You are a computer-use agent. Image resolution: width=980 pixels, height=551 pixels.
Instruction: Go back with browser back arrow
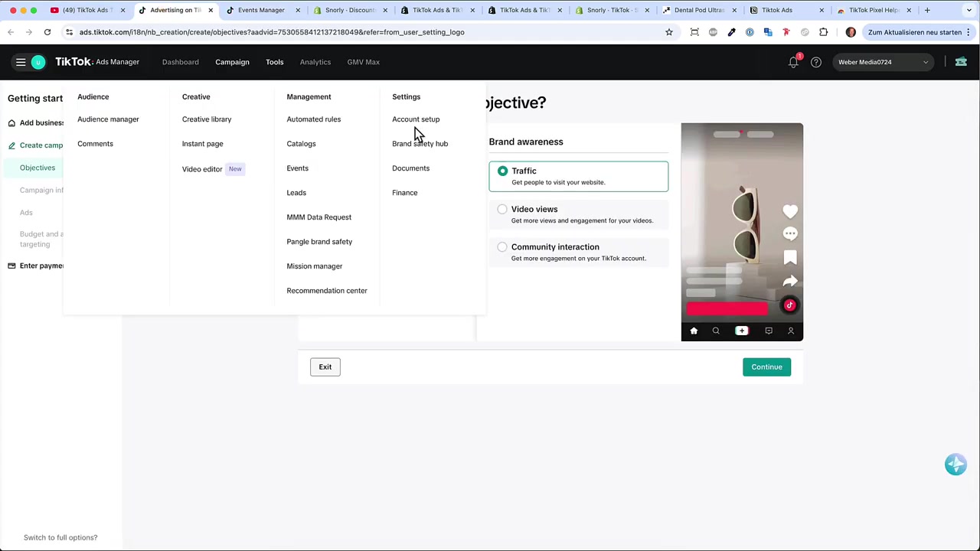[x=11, y=32]
